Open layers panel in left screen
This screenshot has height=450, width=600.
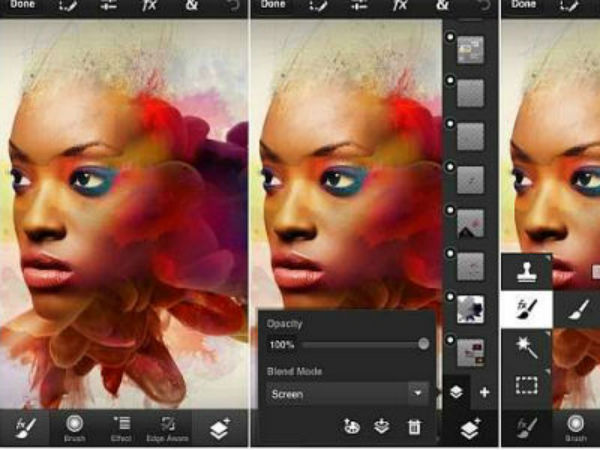(x=220, y=427)
